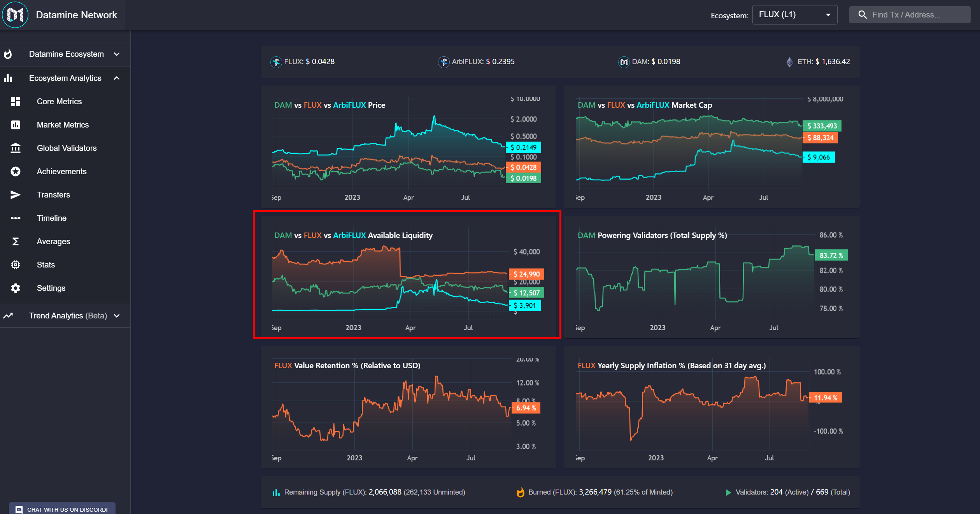
Task: Click the $ 0.2149 ArbiFLUX price label
Action: (x=523, y=147)
